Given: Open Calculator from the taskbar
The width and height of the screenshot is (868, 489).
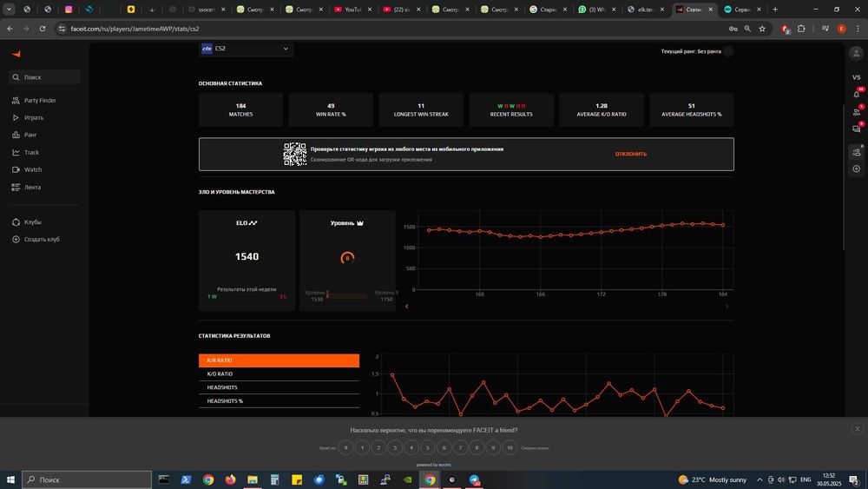Looking at the screenshot, I should (274, 479).
